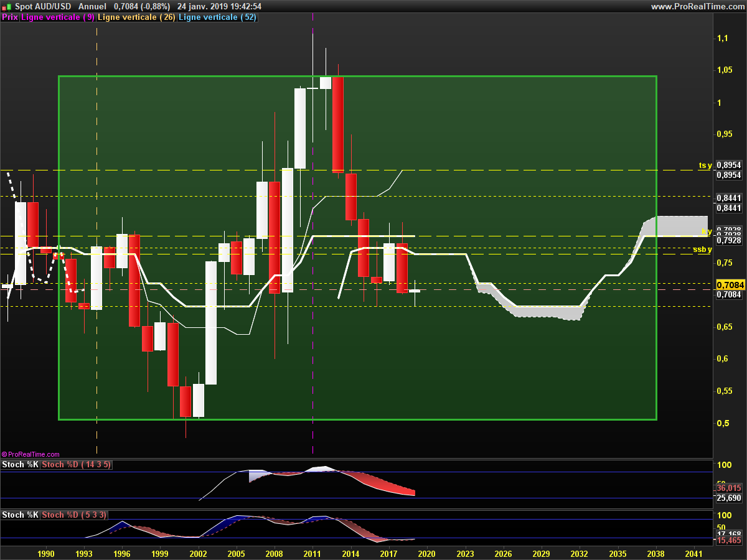This screenshot has height=560, width=747.
Task: Open the Ligne verticale (52) label
Action: pyautogui.click(x=217, y=17)
